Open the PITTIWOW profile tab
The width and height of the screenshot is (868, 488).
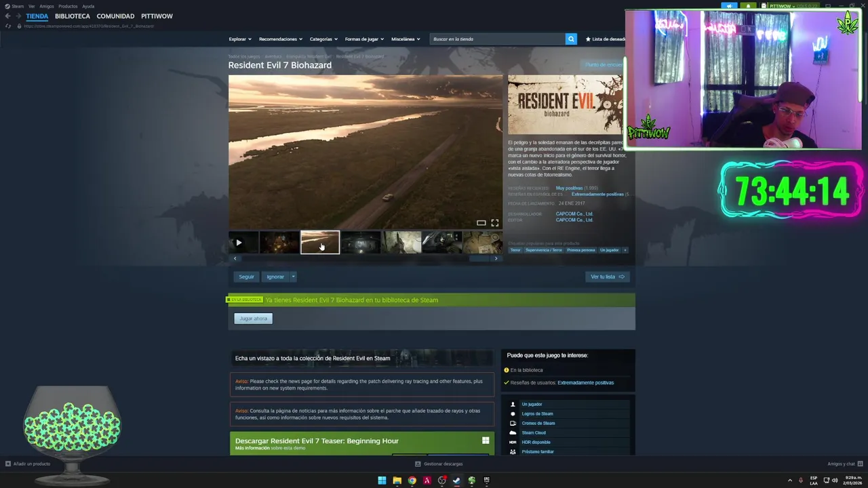click(x=157, y=16)
